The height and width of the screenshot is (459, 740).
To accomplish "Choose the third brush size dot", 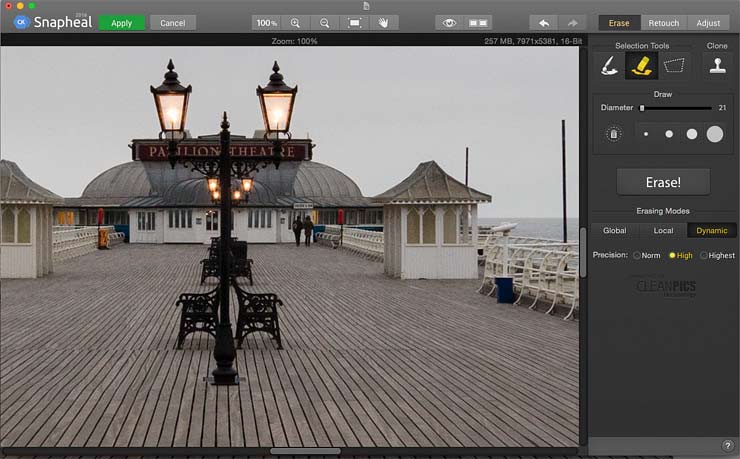I will [691, 134].
